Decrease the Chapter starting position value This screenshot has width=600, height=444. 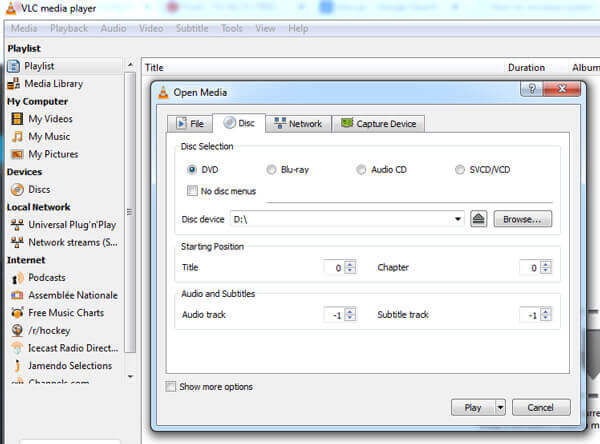click(x=546, y=270)
